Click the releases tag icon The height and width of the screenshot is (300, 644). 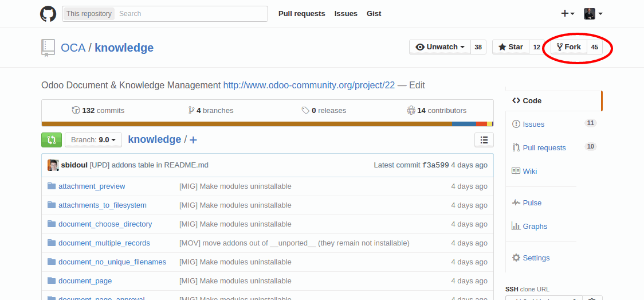(x=305, y=110)
